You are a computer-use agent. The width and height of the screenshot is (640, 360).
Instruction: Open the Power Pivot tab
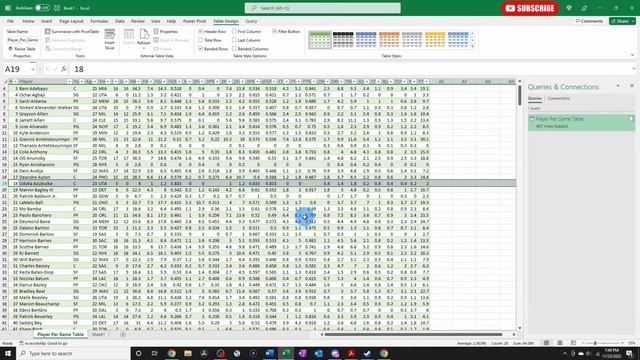click(194, 21)
